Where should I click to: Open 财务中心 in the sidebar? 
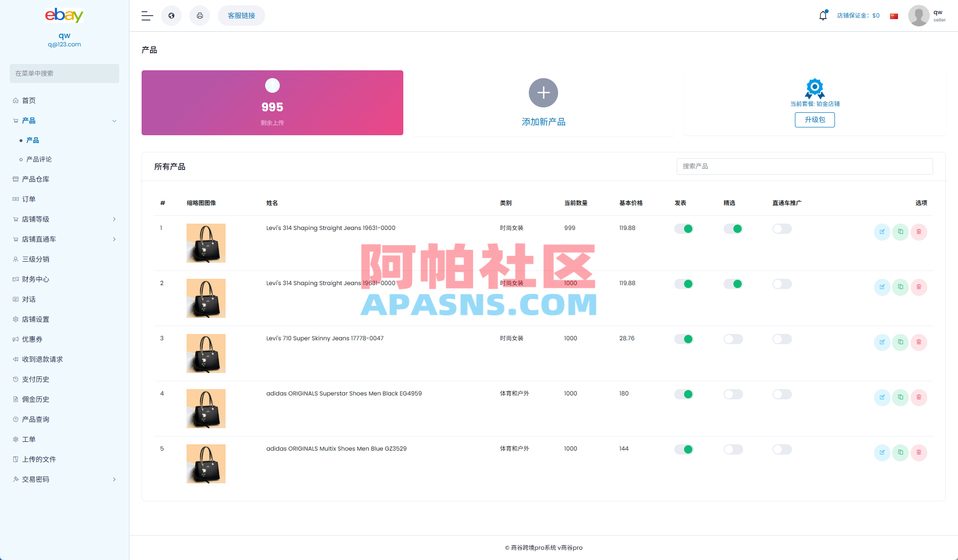point(35,279)
